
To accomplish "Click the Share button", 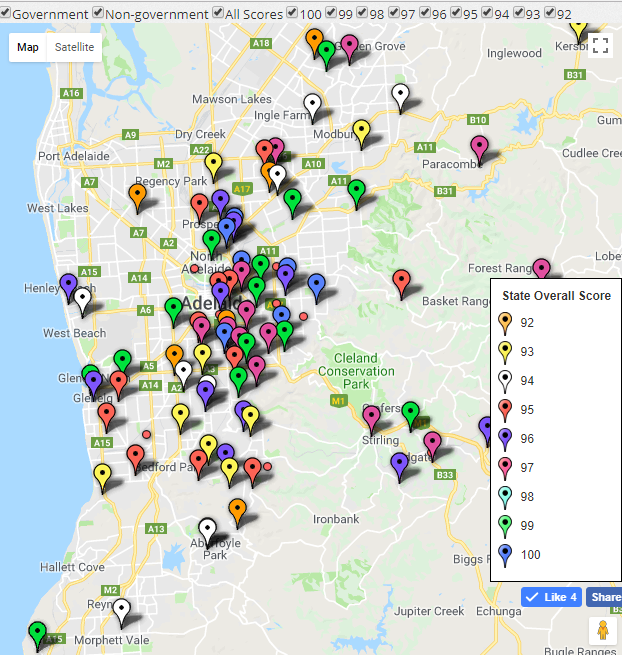I will pos(604,597).
